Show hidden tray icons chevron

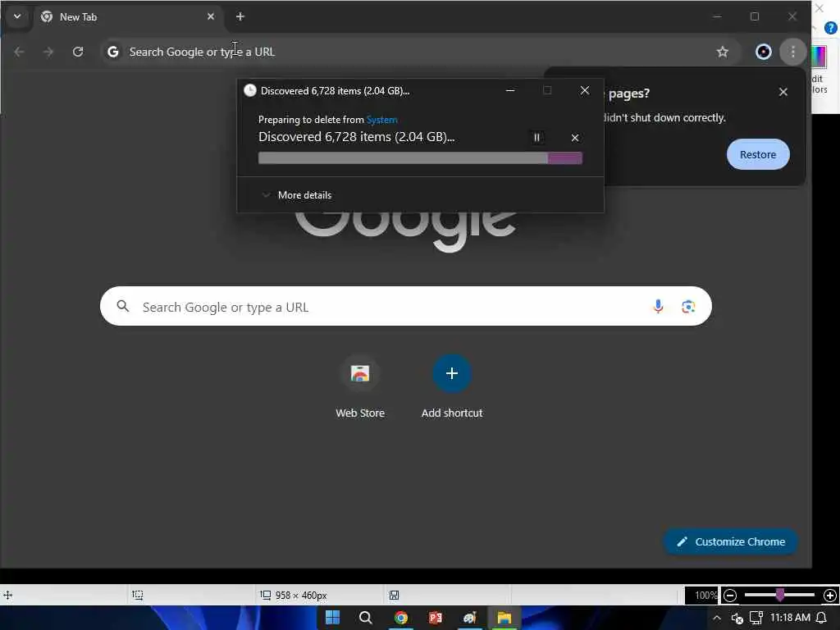[717, 618]
